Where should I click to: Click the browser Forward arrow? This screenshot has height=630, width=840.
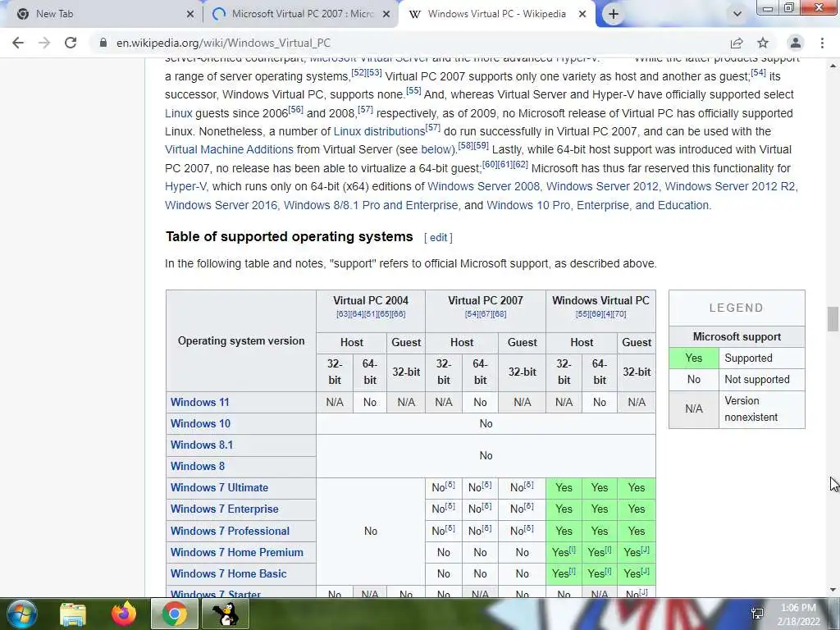click(44, 43)
